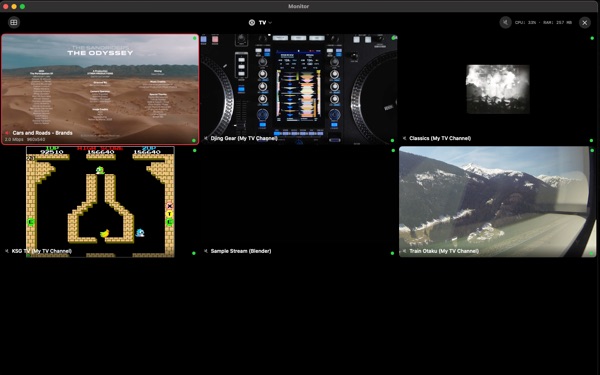Image resolution: width=600 pixels, height=375 pixels.
Task: Unmute the Cars and Roads - Brands stream
Action: 7,133
